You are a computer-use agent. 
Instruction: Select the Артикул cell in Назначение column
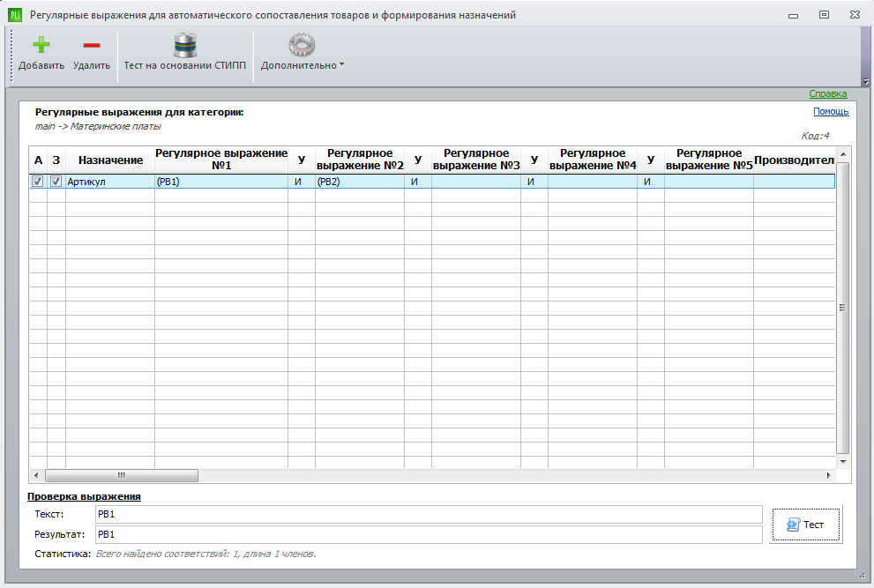(110, 181)
